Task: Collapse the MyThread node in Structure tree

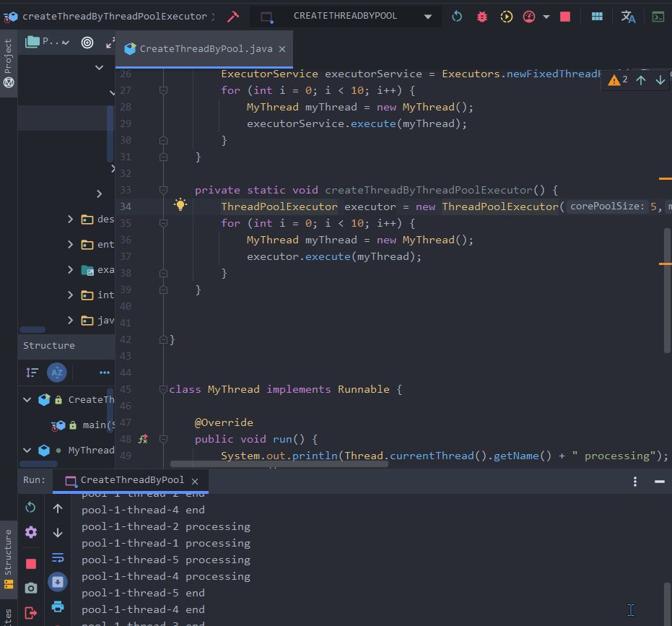Action: point(27,451)
